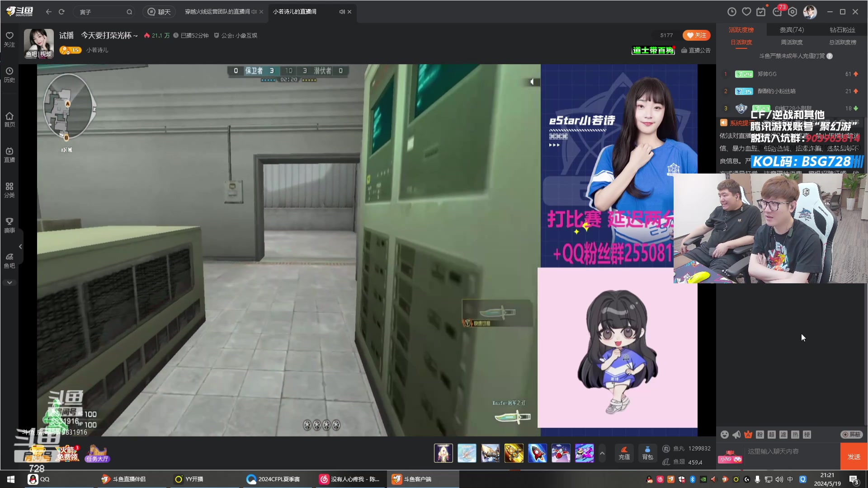Select 总活跃度榜 sub-tab
The width and height of the screenshot is (868, 488).
(x=842, y=42)
